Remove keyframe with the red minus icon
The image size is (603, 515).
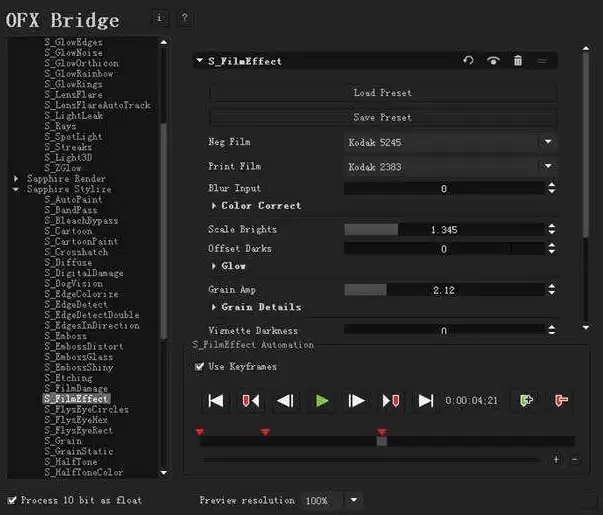[x=561, y=401]
